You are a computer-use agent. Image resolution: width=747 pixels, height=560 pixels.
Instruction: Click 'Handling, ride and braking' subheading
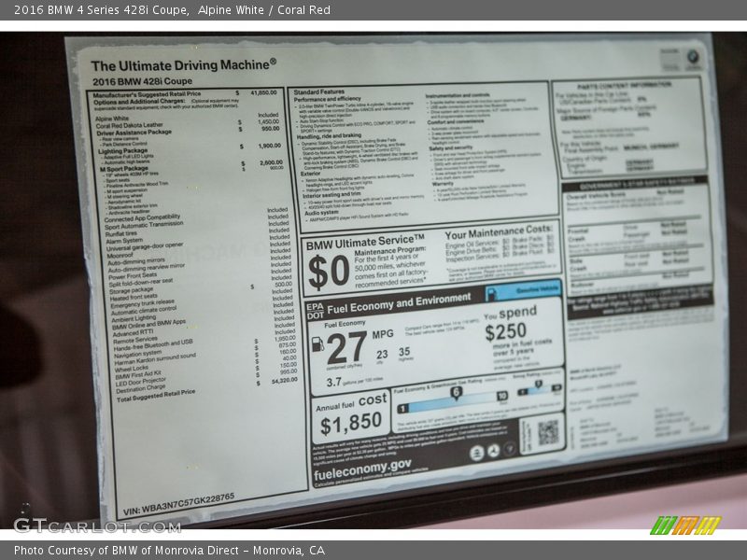coord(330,136)
